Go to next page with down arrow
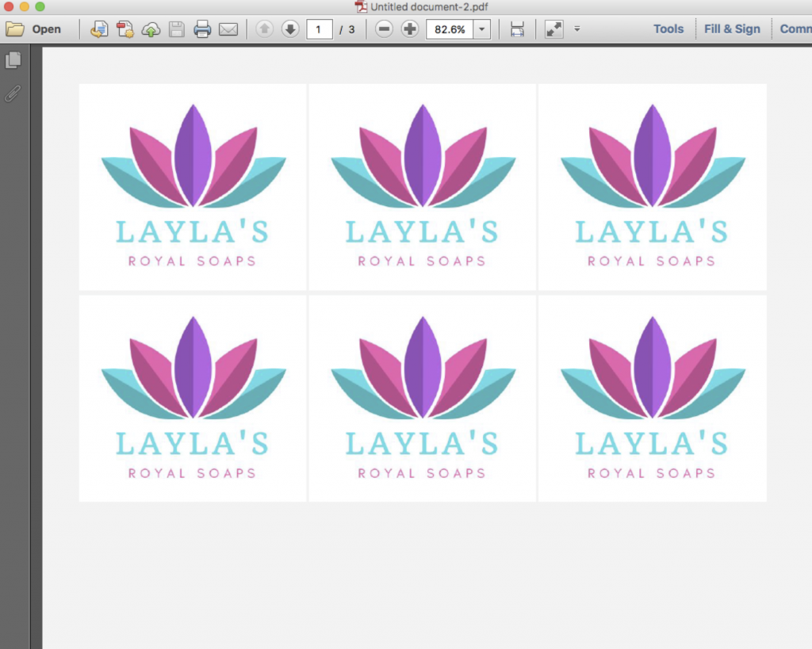The image size is (812, 649). (x=290, y=29)
